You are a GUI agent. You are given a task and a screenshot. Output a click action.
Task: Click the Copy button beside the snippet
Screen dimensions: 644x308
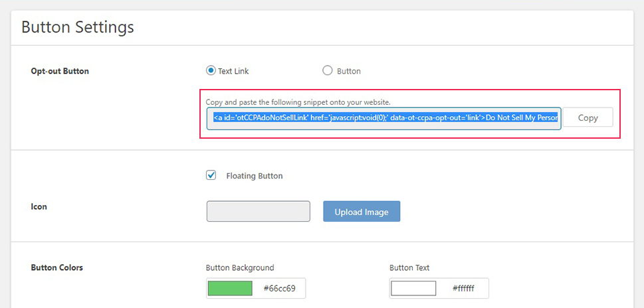[x=588, y=117]
